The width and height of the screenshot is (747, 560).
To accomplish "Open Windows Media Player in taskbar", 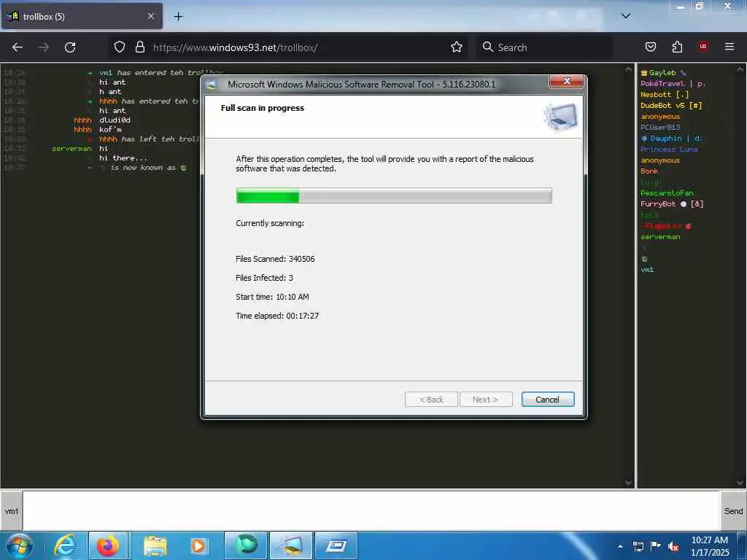I will (198, 545).
